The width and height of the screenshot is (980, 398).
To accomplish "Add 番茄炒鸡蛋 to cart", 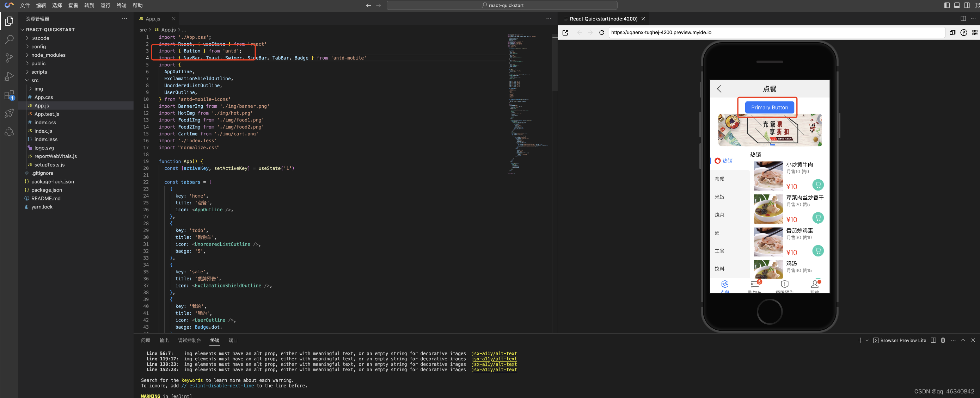I will point(818,251).
